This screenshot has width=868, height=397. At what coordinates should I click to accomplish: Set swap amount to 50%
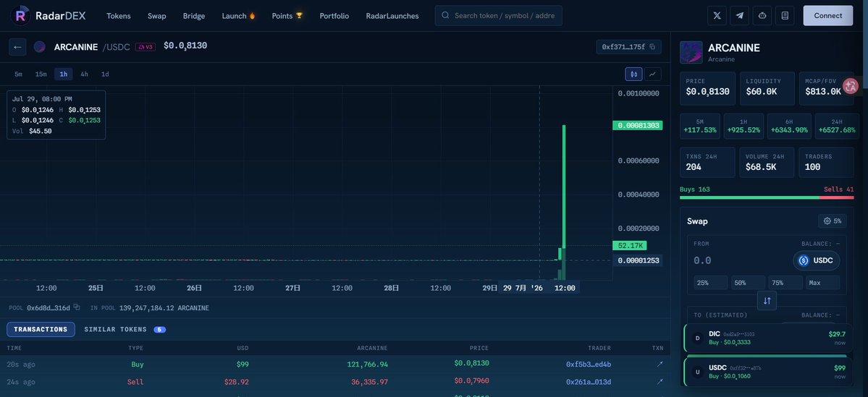tap(748, 283)
